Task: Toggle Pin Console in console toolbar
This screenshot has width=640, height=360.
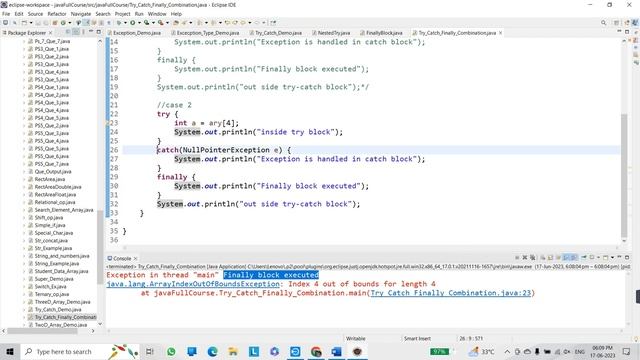Action: pyautogui.click(x=584, y=258)
